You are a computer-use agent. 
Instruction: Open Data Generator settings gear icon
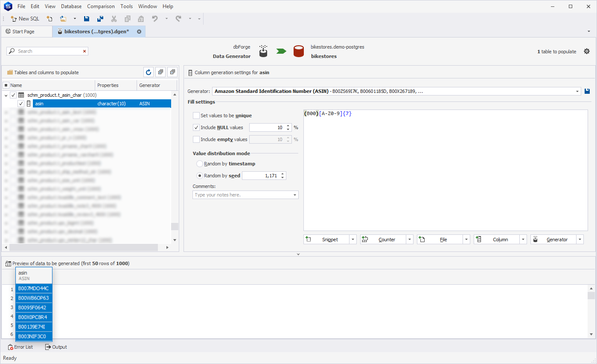point(587,51)
